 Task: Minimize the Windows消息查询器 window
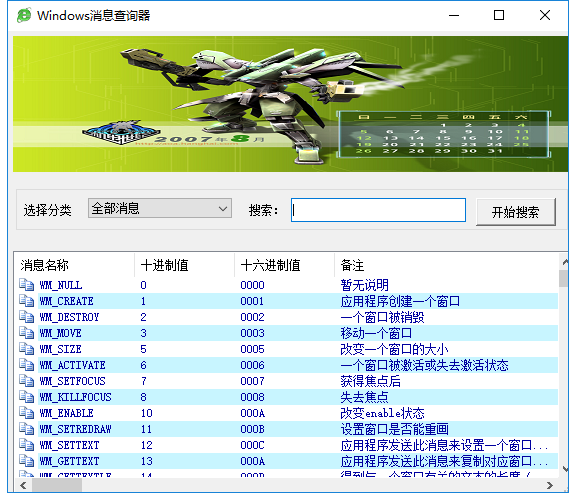point(454,15)
